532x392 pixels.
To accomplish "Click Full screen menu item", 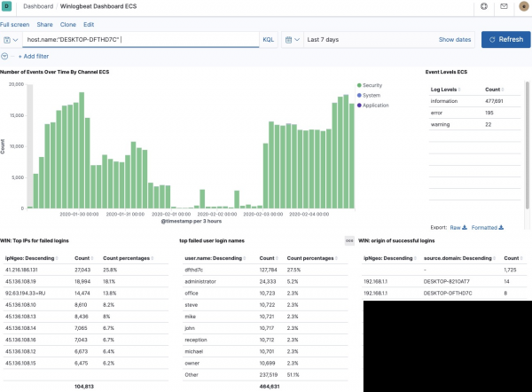I will coord(15,25).
